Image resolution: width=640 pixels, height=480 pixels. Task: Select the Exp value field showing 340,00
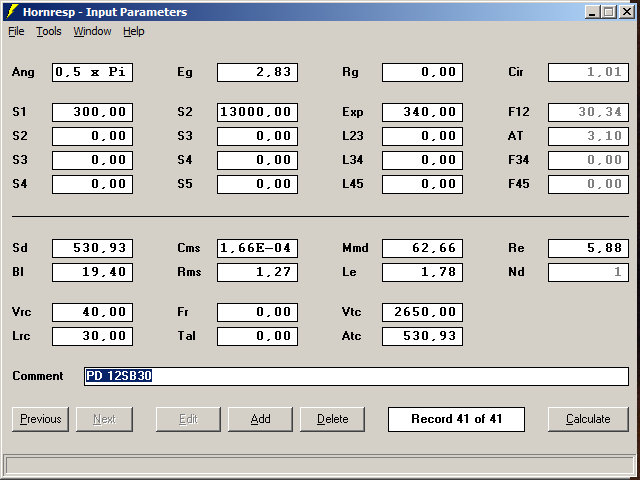pos(422,112)
